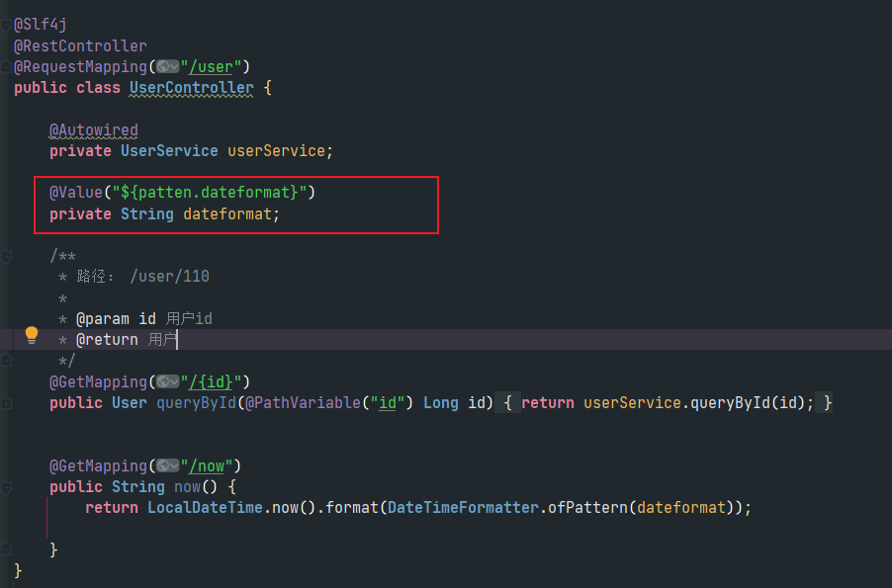Viewport: 892px width, 588px height.
Task: Click the dateformat field name in "private String dateformat;"
Action: 227,213
